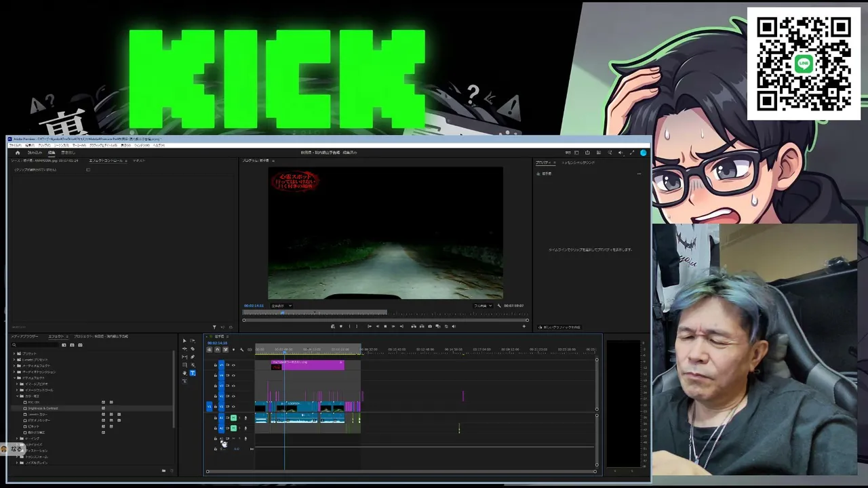The image size is (868, 488).
Task: Open the クリップ menu
Action: click(44, 145)
